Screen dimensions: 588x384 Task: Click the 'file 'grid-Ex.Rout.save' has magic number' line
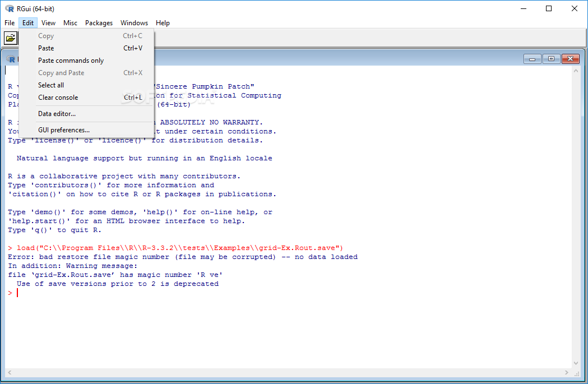pos(115,275)
